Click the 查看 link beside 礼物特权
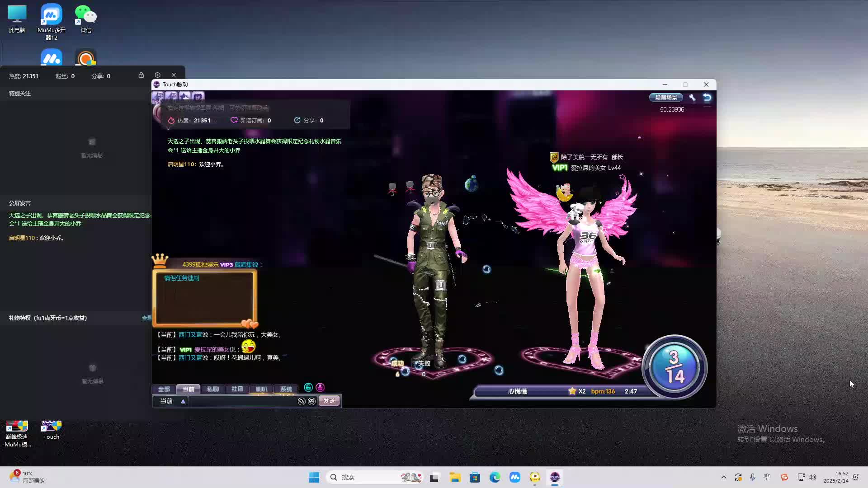Viewport: 868px width, 488px height. pyautogui.click(x=146, y=318)
